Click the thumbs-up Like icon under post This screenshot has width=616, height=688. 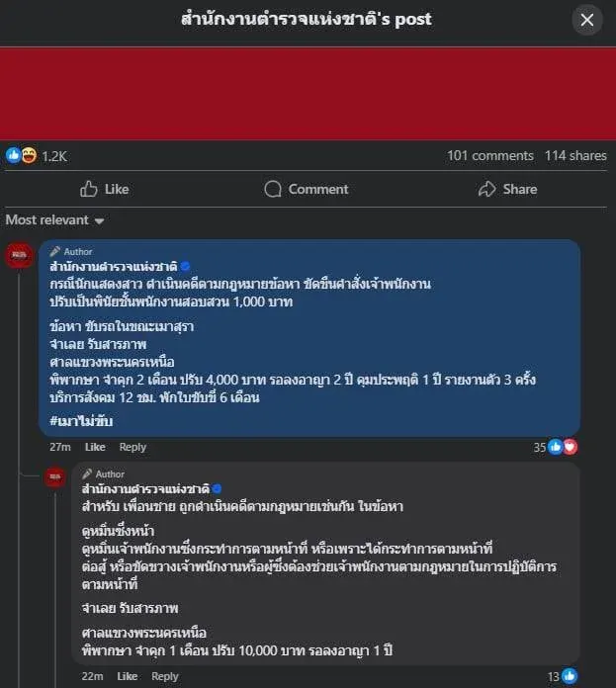pos(89,189)
